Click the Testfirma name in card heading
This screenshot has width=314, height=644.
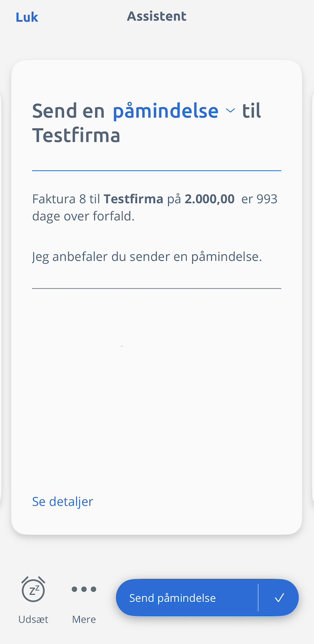76,135
